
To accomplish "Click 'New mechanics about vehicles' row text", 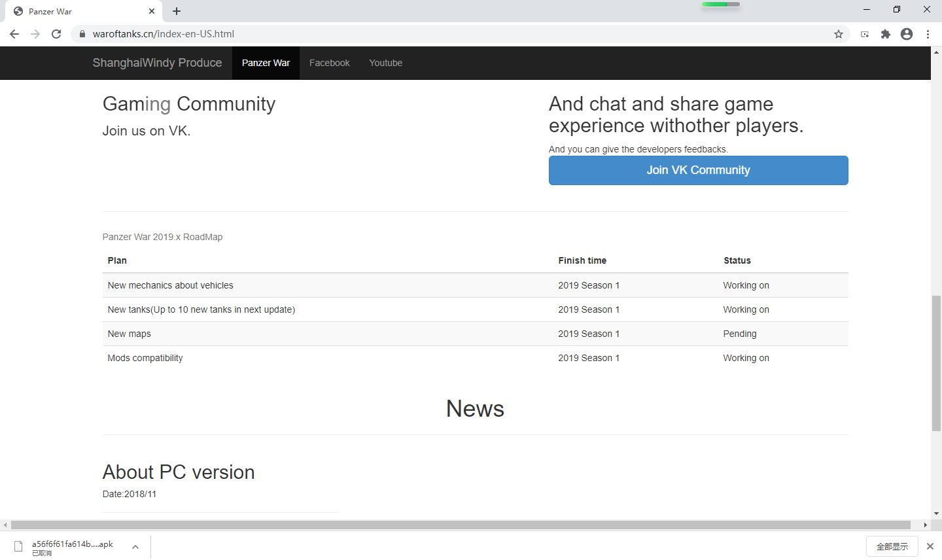I will pyautogui.click(x=171, y=285).
